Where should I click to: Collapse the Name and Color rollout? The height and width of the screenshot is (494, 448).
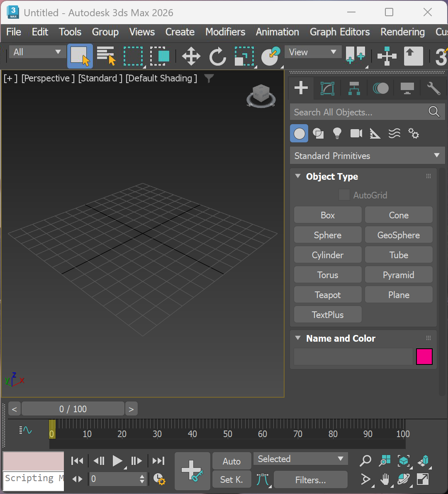click(298, 338)
